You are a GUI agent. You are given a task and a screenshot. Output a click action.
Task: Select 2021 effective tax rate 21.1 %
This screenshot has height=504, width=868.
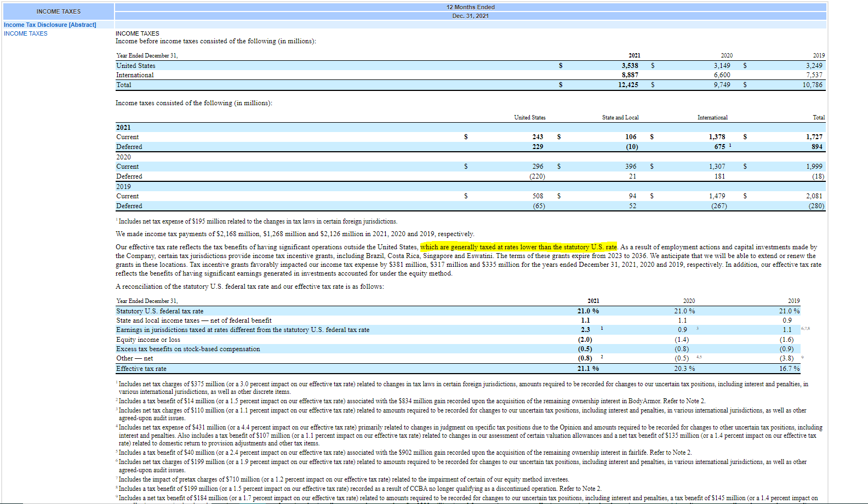click(x=588, y=369)
